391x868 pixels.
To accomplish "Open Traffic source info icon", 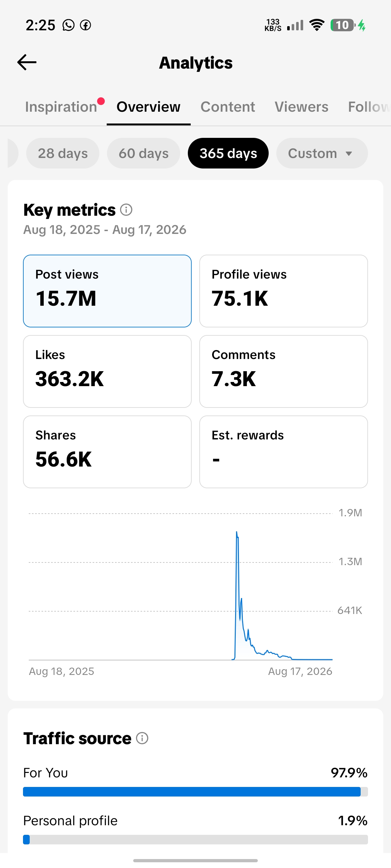I will (x=142, y=738).
